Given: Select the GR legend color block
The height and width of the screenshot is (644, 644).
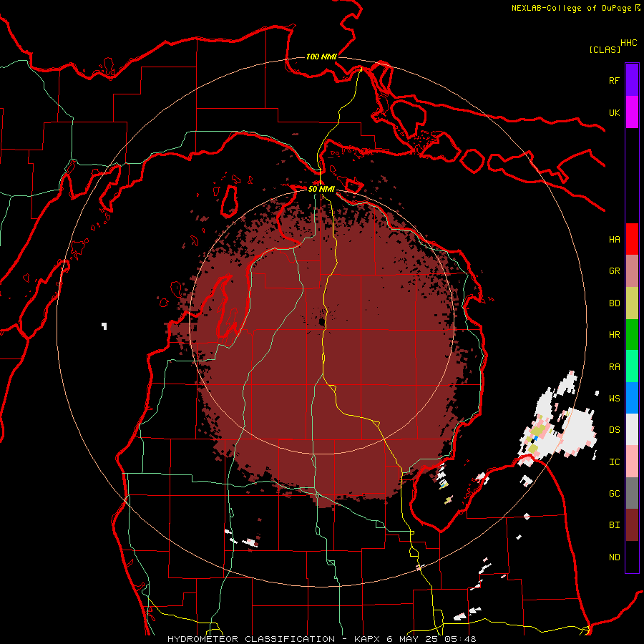Looking at the screenshot, I should tap(632, 271).
